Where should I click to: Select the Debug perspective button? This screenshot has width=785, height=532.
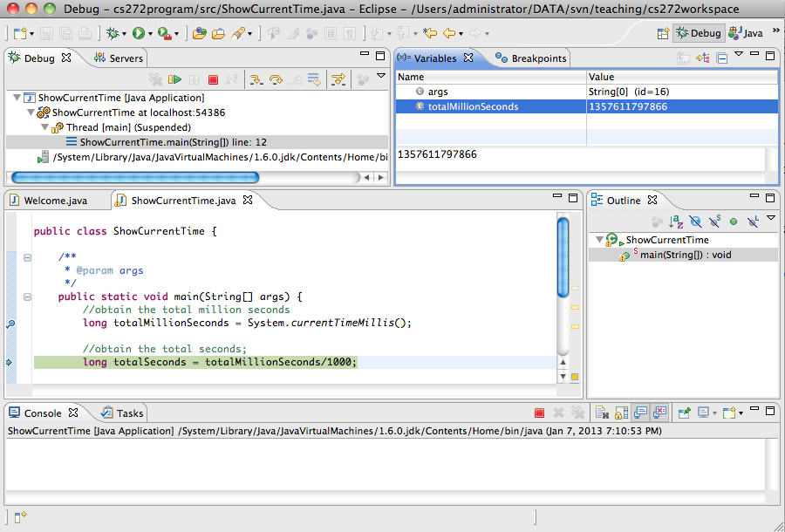(x=699, y=33)
